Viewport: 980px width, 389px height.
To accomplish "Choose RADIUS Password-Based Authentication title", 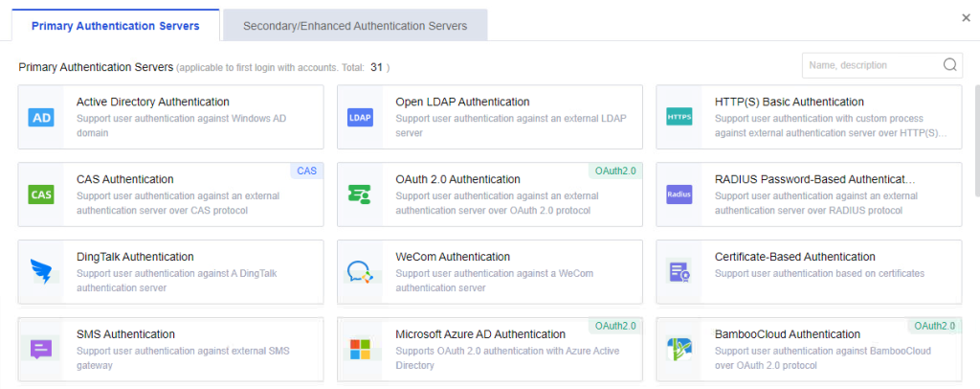I will 815,179.
